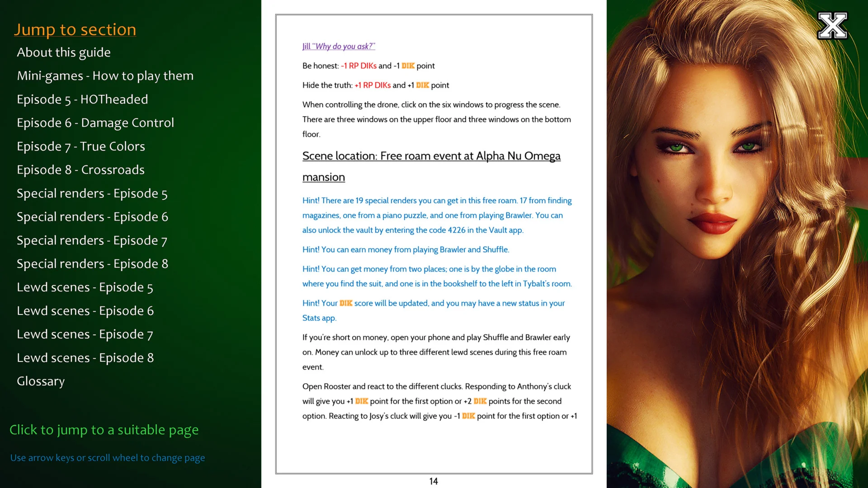Select Episode 6 - Damage Control
Viewport: 868px width, 488px height.
[x=95, y=123]
